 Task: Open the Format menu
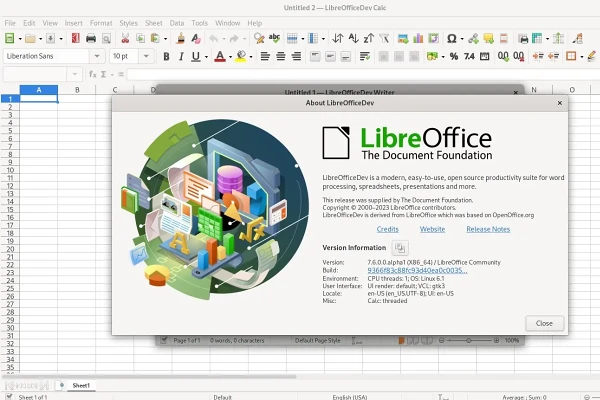(x=101, y=23)
